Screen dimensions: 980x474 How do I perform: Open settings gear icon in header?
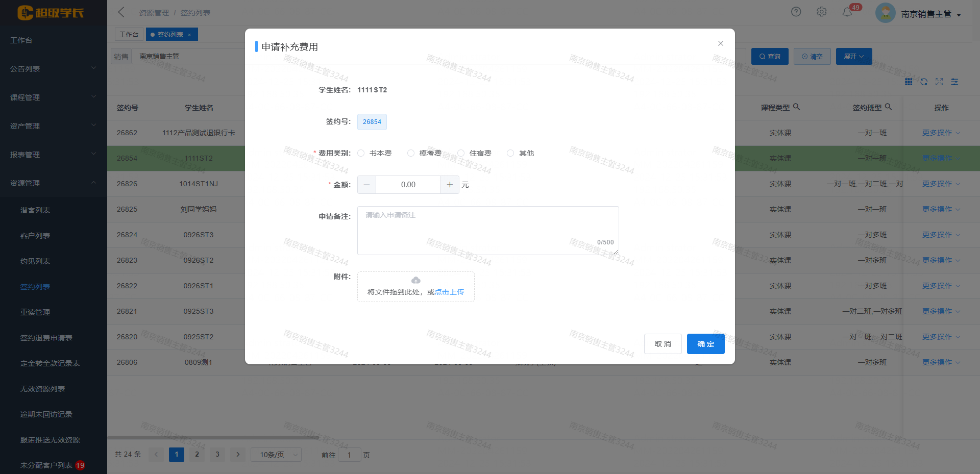pos(821,12)
